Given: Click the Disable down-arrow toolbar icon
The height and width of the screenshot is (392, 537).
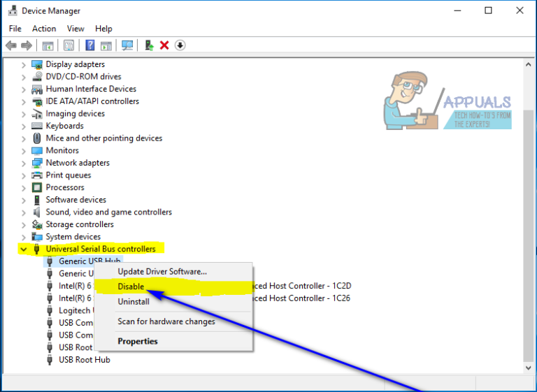Looking at the screenshot, I should [180, 45].
